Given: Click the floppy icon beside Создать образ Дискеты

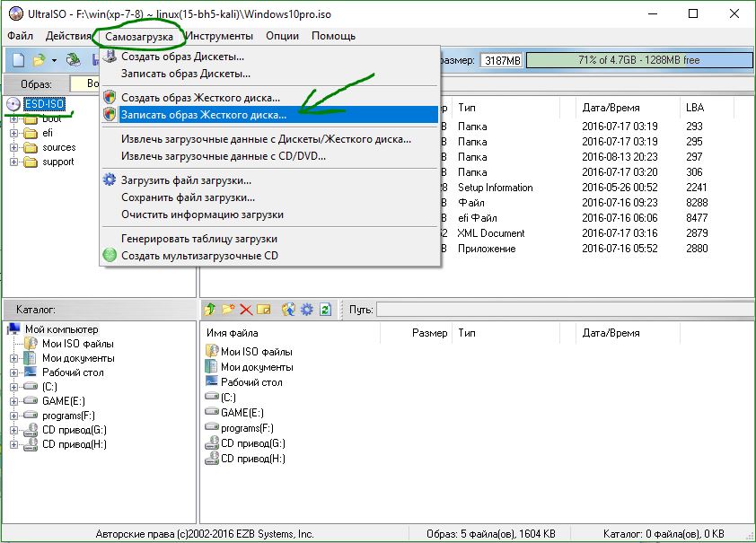Looking at the screenshot, I should (x=110, y=56).
